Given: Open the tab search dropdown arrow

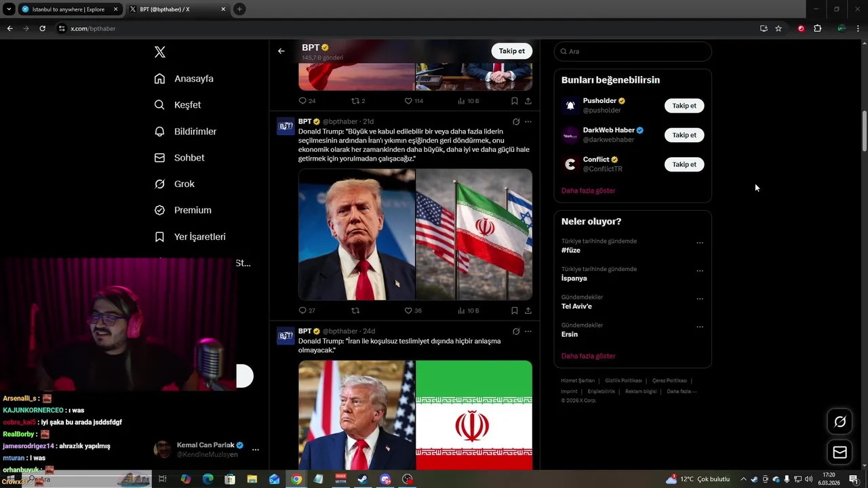Looking at the screenshot, I should point(9,9).
